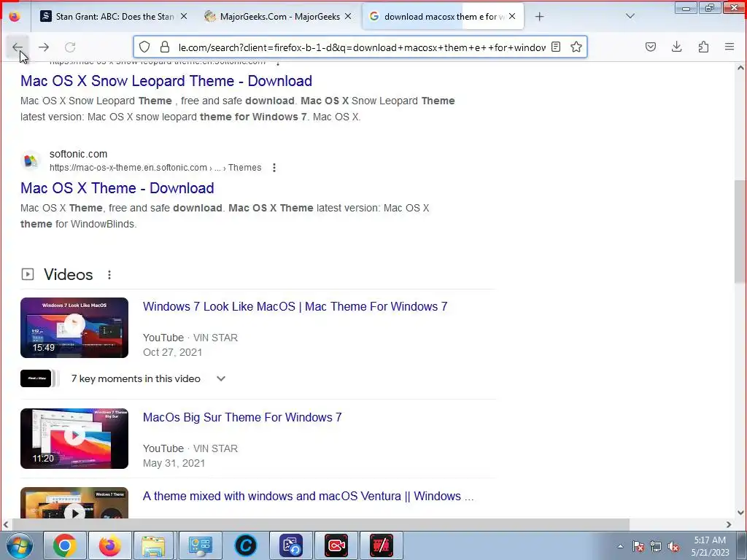Click horizontal scrollbar right arrow
Viewport: 747px width, 560px height.
pyautogui.click(x=729, y=524)
